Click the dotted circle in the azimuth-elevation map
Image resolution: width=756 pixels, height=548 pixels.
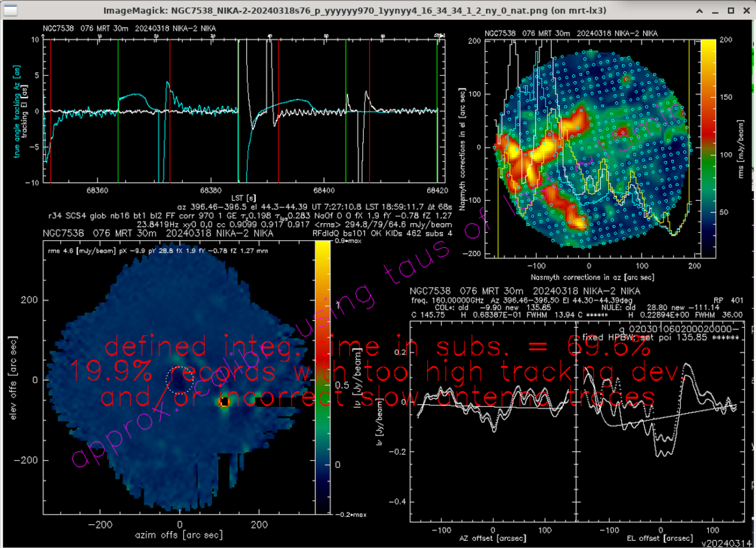(x=180, y=380)
